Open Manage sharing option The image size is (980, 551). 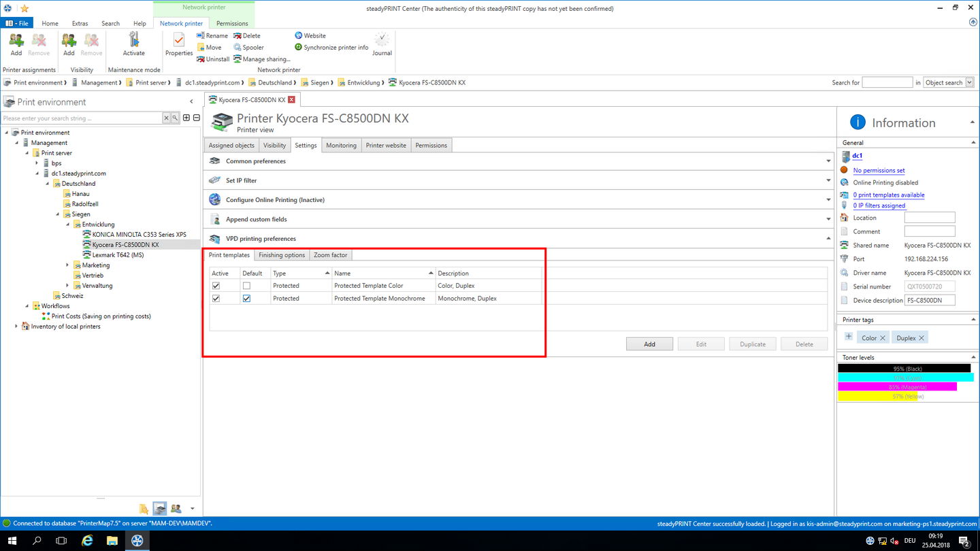262,59
